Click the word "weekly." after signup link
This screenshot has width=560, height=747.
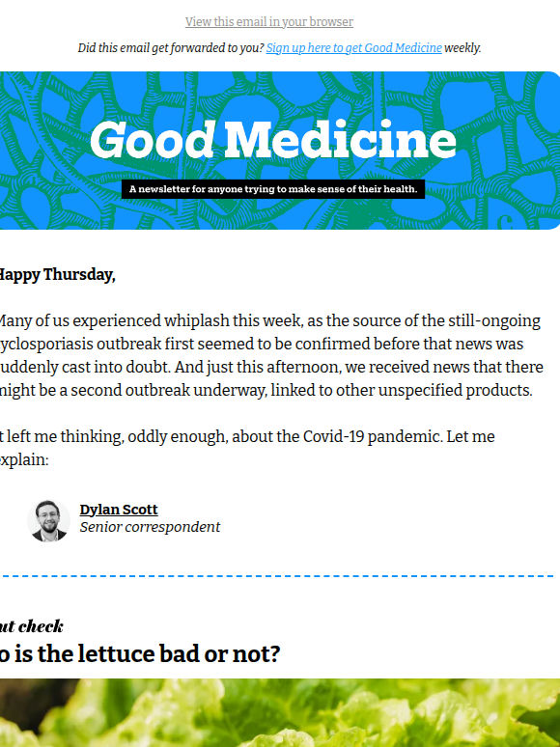tap(462, 48)
